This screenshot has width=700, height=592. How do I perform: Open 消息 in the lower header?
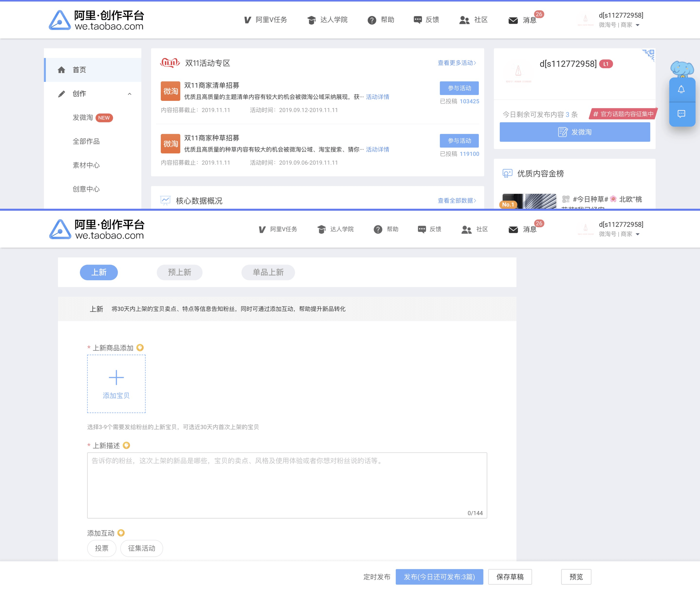pyautogui.click(x=523, y=229)
